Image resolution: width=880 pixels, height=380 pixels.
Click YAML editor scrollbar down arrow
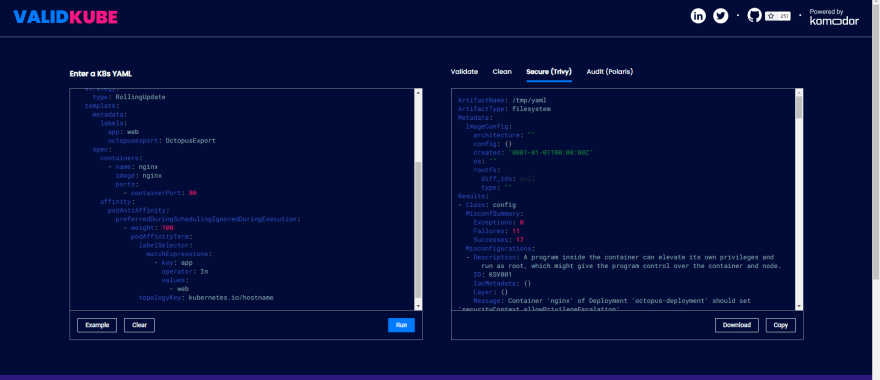coord(418,305)
